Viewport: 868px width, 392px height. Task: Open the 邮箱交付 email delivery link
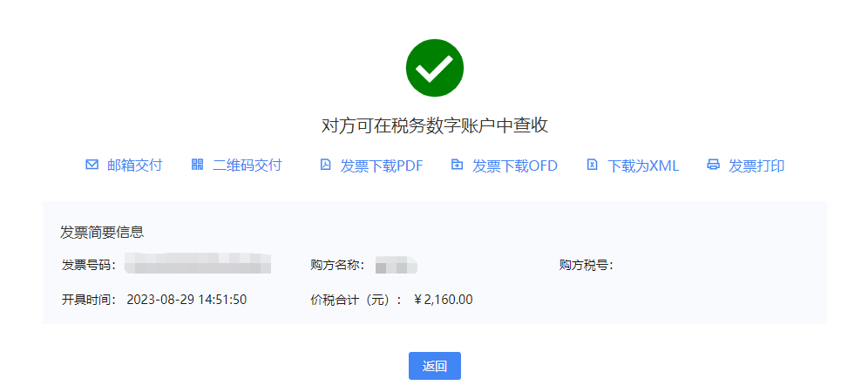(135, 165)
